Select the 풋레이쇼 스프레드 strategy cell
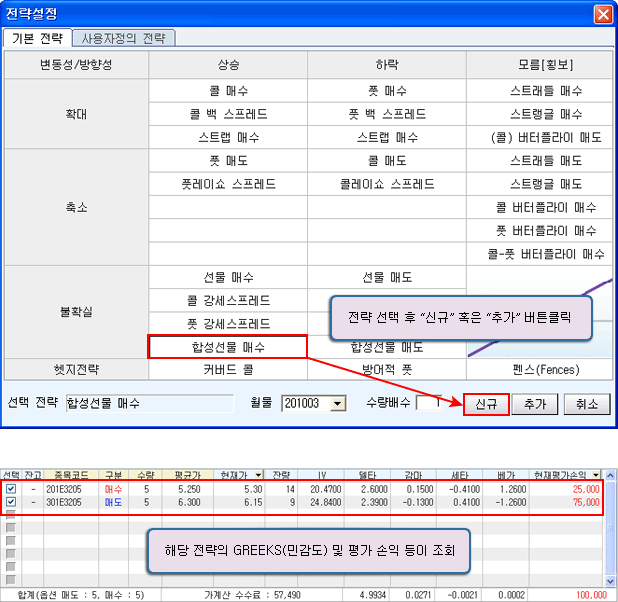The width and height of the screenshot is (618, 602). (x=227, y=184)
